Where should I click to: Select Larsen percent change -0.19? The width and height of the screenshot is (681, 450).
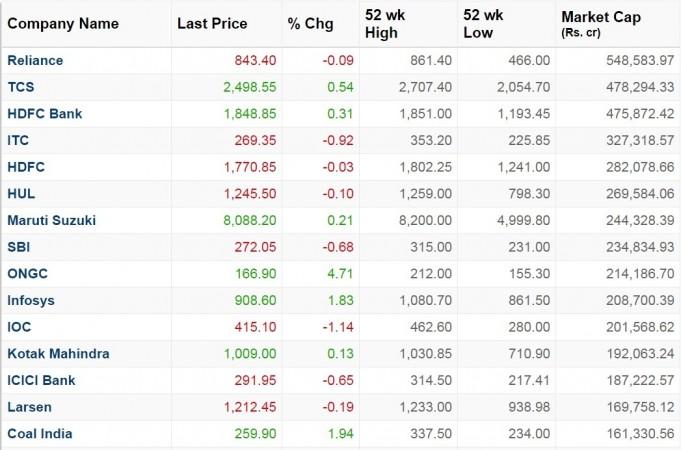pyautogui.click(x=338, y=407)
